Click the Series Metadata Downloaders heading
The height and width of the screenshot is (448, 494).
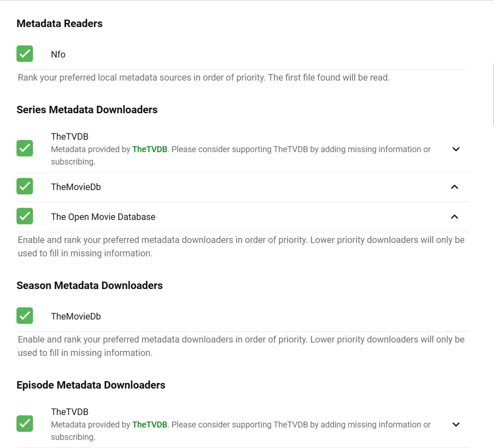[x=87, y=110]
